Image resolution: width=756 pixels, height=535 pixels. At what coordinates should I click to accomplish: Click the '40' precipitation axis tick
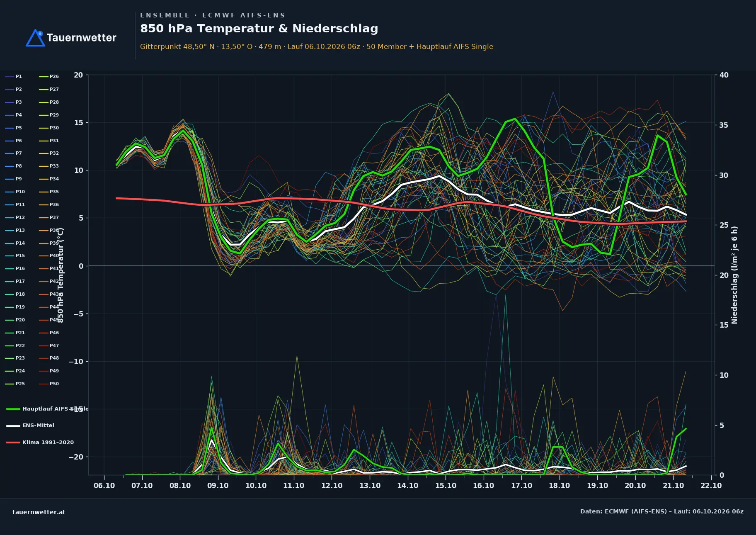pos(724,75)
